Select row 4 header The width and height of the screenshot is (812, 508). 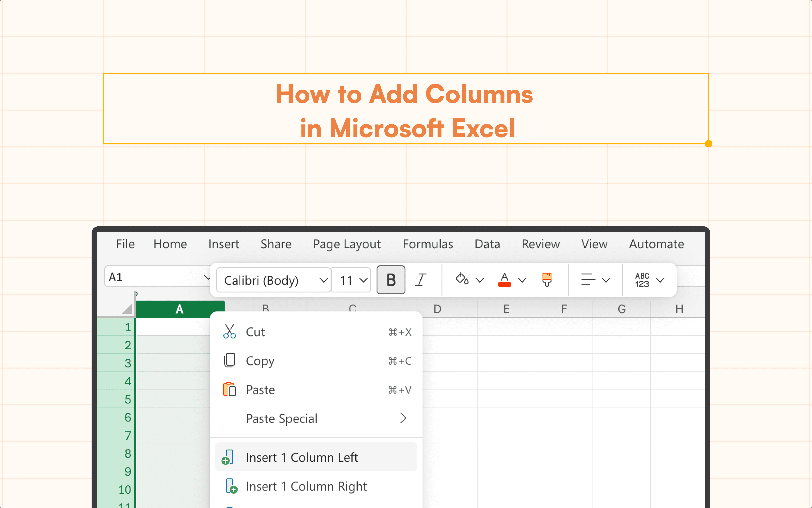click(116, 381)
